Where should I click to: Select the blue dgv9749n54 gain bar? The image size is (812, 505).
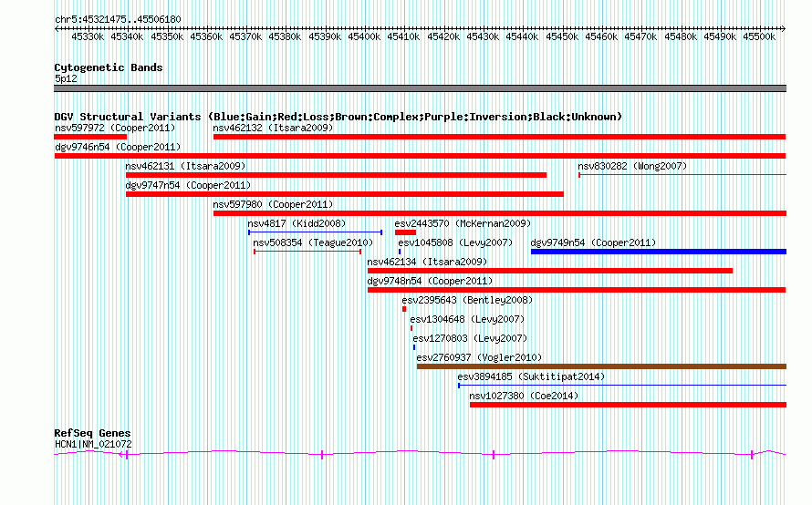(x=658, y=252)
